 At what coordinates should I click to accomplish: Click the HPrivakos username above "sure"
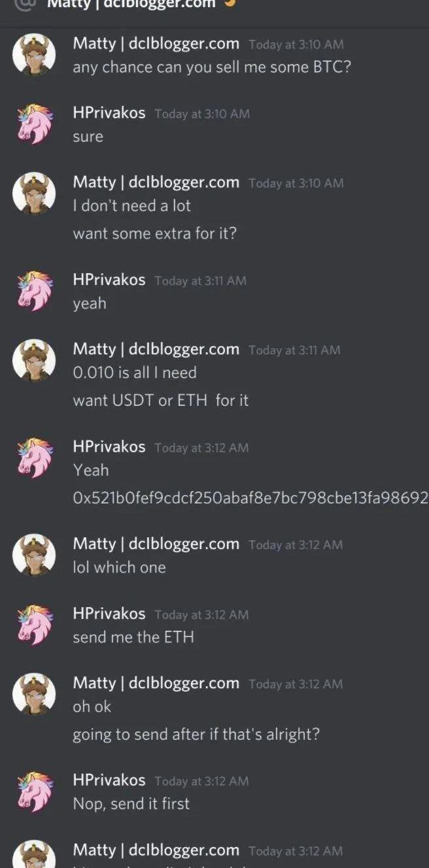109,113
